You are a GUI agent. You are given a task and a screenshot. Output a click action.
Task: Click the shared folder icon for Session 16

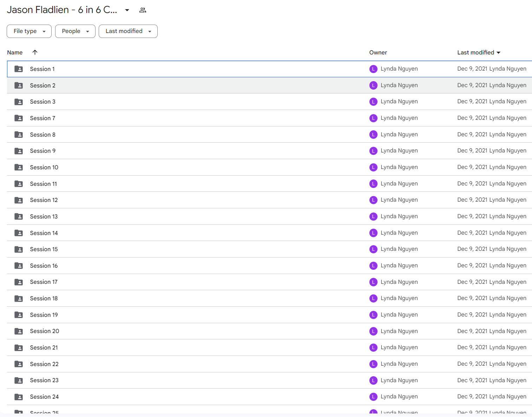[x=19, y=266]
